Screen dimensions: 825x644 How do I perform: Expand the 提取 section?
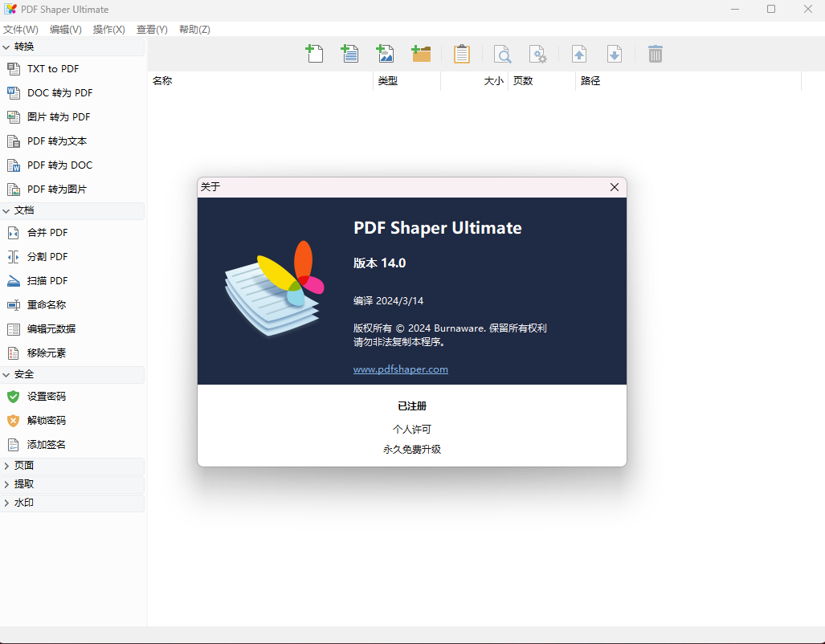72,484
